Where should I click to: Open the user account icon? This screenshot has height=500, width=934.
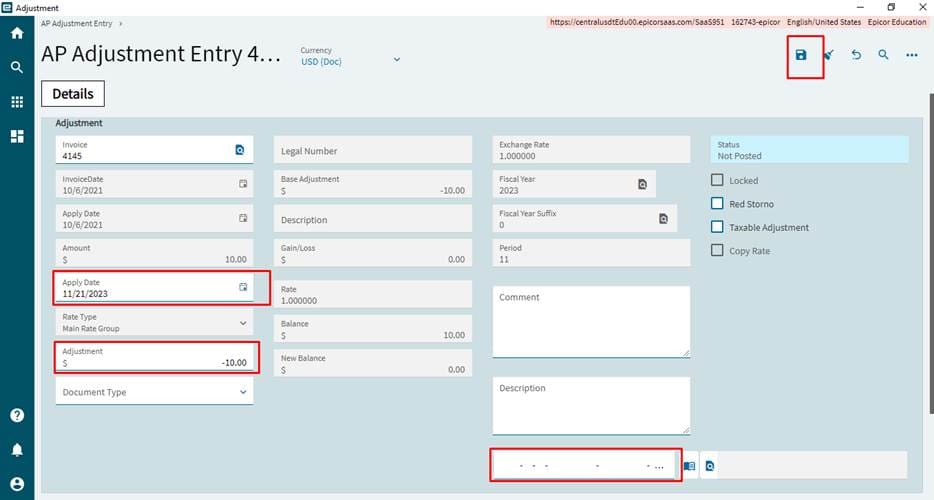pyautogui.click(x=17, y=484)
